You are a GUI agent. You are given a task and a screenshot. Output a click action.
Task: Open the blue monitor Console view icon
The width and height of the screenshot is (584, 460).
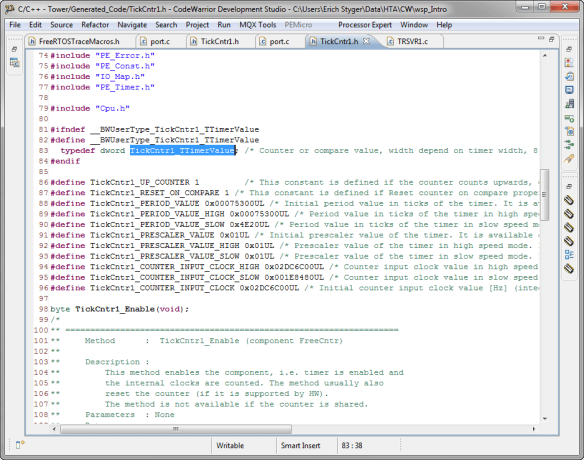[x=569, y=90]
